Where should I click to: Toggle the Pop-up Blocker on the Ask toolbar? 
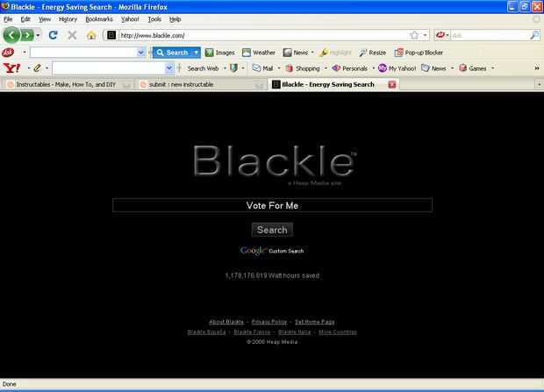pos(419,53)
